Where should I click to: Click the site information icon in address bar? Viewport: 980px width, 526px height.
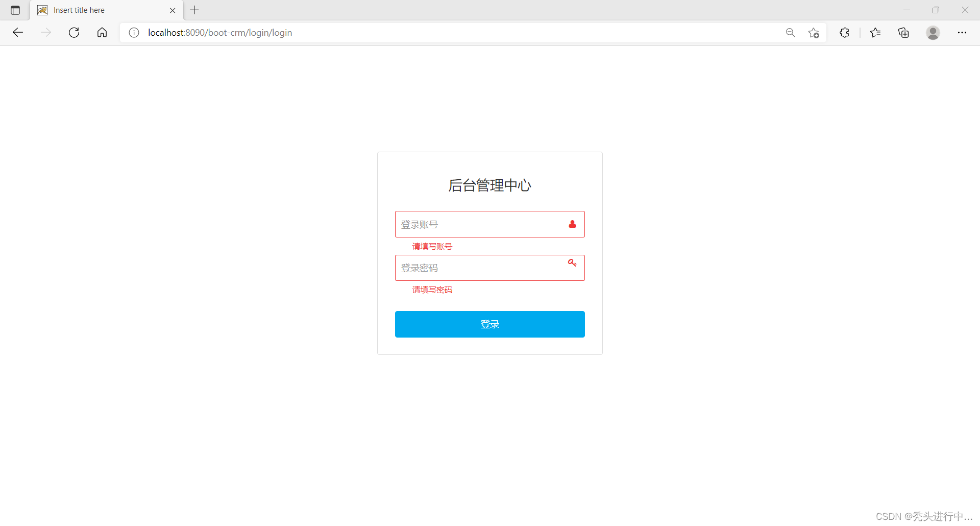point(133,32)
